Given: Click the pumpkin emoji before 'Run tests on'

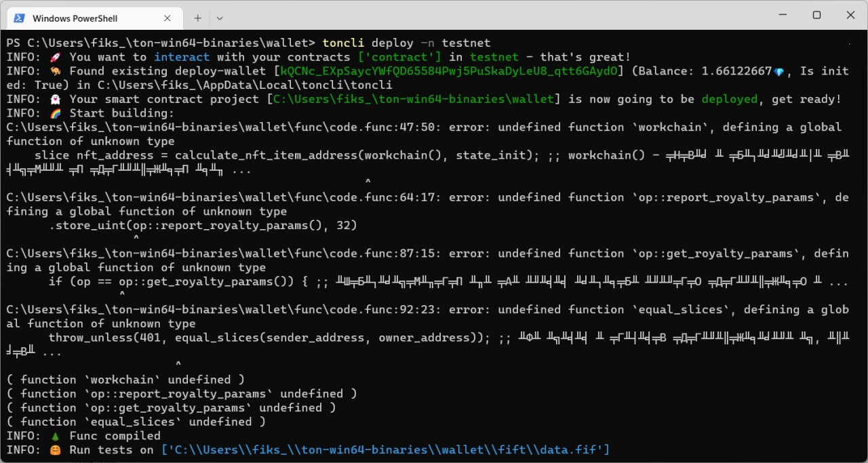Looking at the screenshot, I should click(x=56, y=450).
